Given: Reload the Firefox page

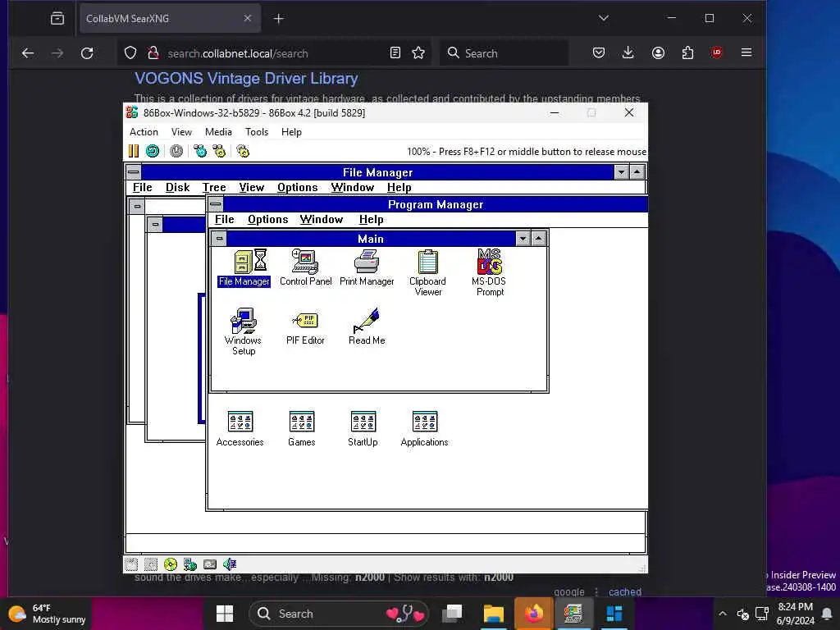Looking at the screenshot, I should [87, 53].
